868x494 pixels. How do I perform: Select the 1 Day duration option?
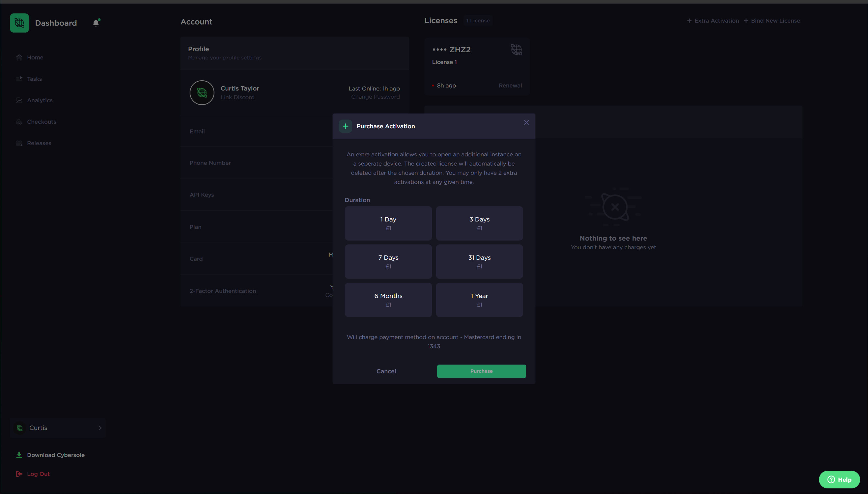(388, 223)
